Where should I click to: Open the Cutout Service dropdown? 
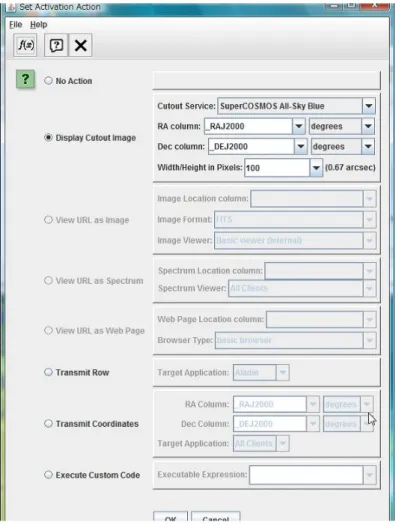tap(369, 106)
